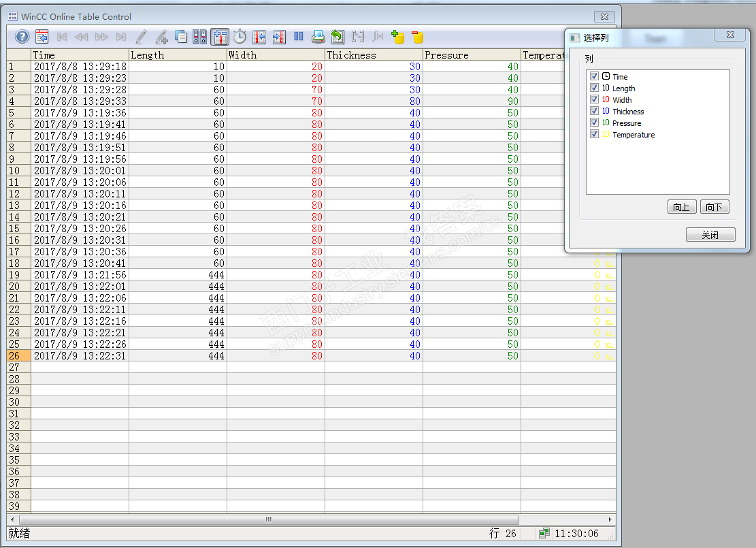
Task: Pause the table update with Stop icon
Action: [x=299, y=37]
